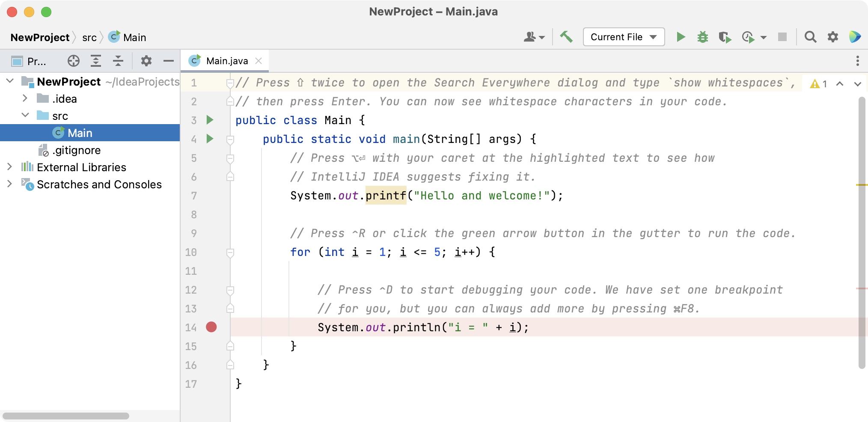Run the current file with green play button
The height and width of the screenshot is (422, 868).
click(x=681, y=37)
